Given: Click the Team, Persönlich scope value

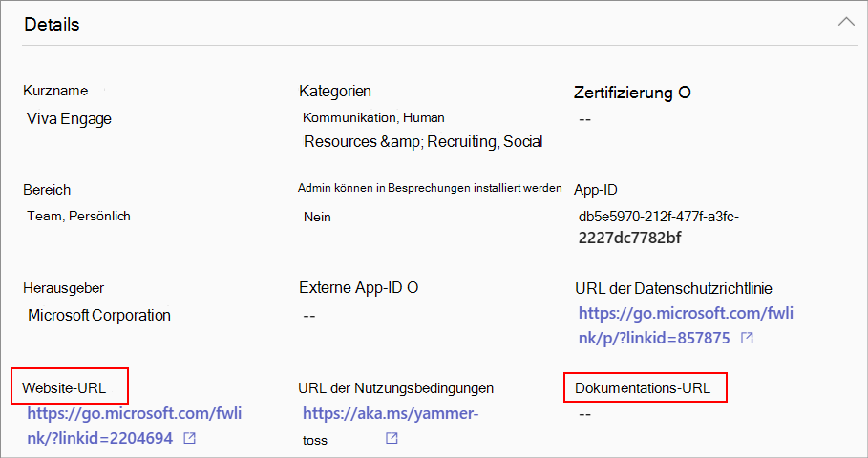Looking at the screenshot, I should pyautogui.click(x=79, y=217).
